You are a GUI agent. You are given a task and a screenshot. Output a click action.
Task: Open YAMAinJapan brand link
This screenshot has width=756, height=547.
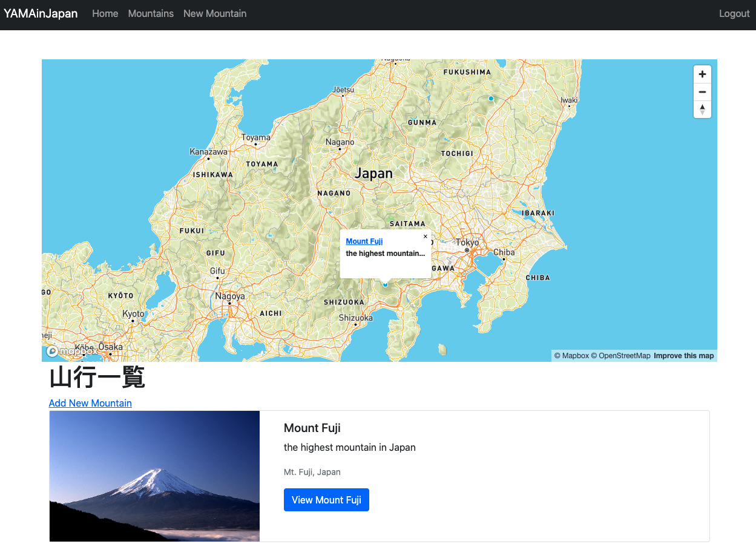click(x=41, y=13)
